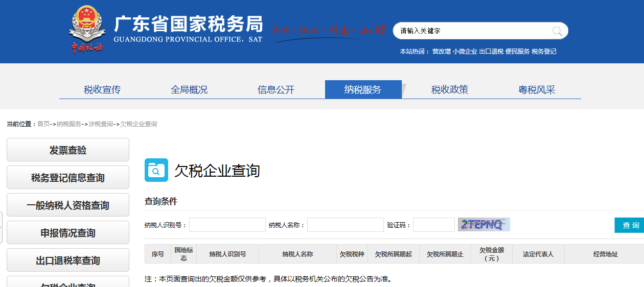Refresh the captcha image 2TEPNQ
644x287 pixels.
tap(484, 225)
